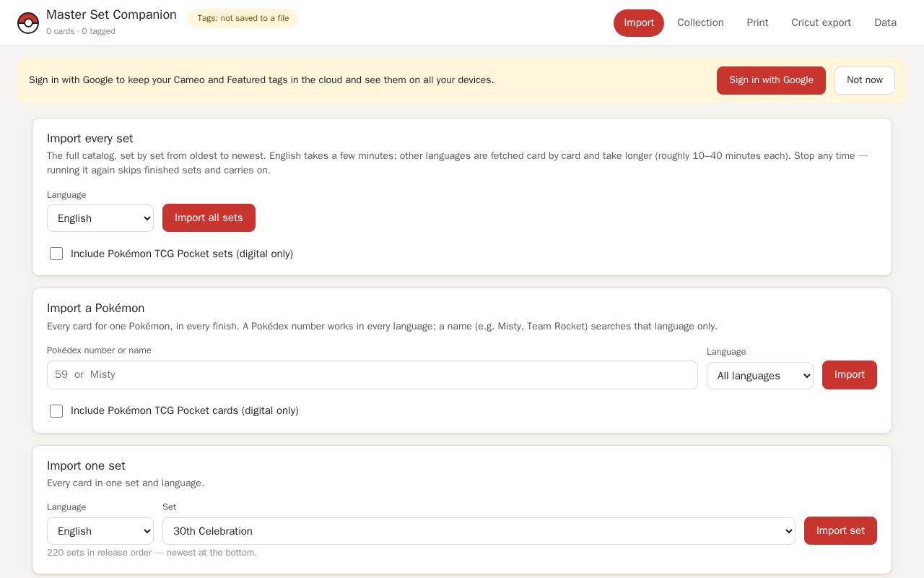Click Sign in with Google button

click(x=771, y=80)
